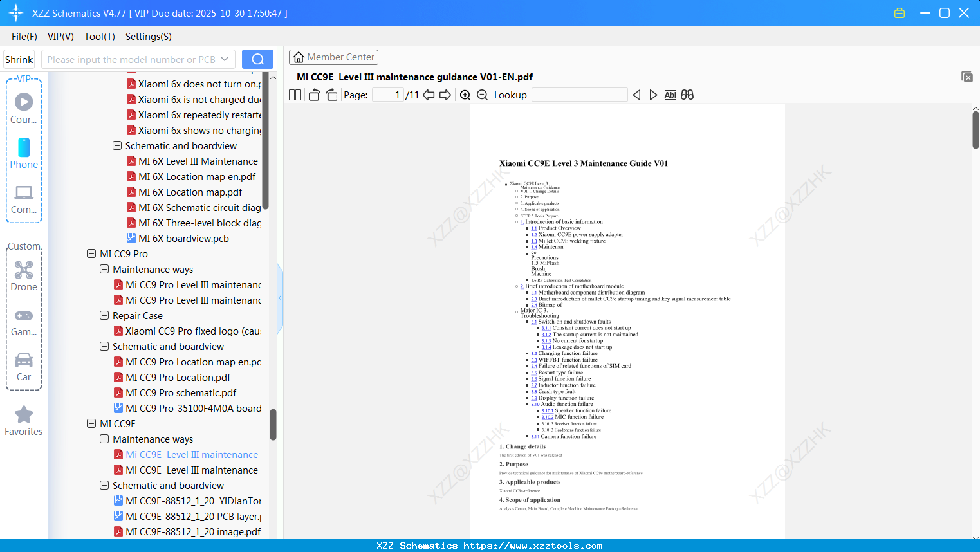Open MI CC9 Pro Location.pdf
The height and width of the screenshot is (552, 980).
(x=178, y=377)
